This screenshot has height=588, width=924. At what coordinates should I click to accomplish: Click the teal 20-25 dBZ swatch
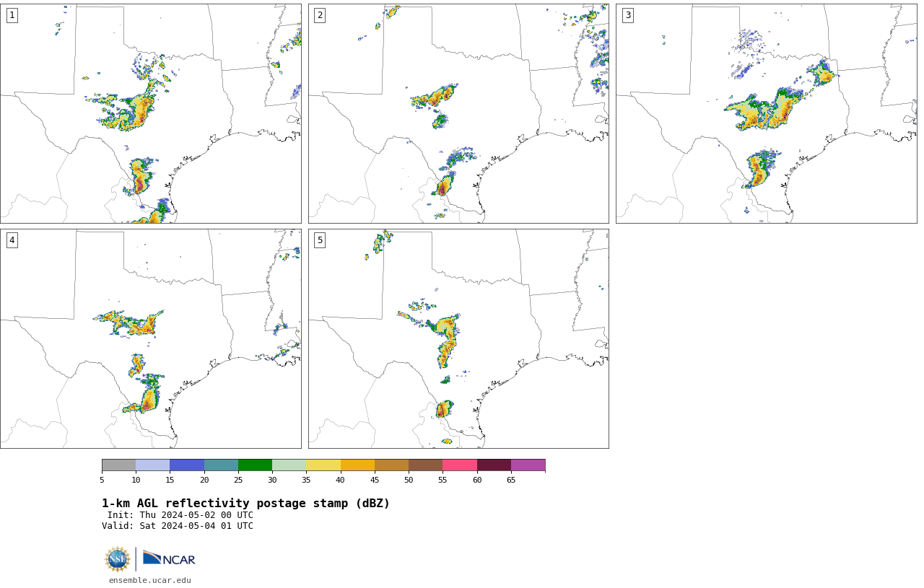point(221,465)
